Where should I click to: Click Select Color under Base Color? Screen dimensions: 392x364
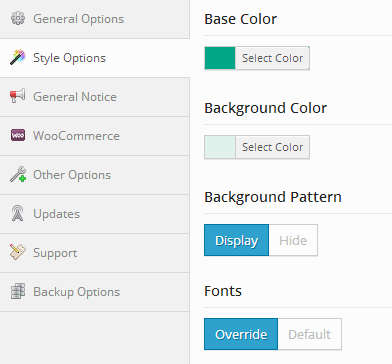[272, 58]
